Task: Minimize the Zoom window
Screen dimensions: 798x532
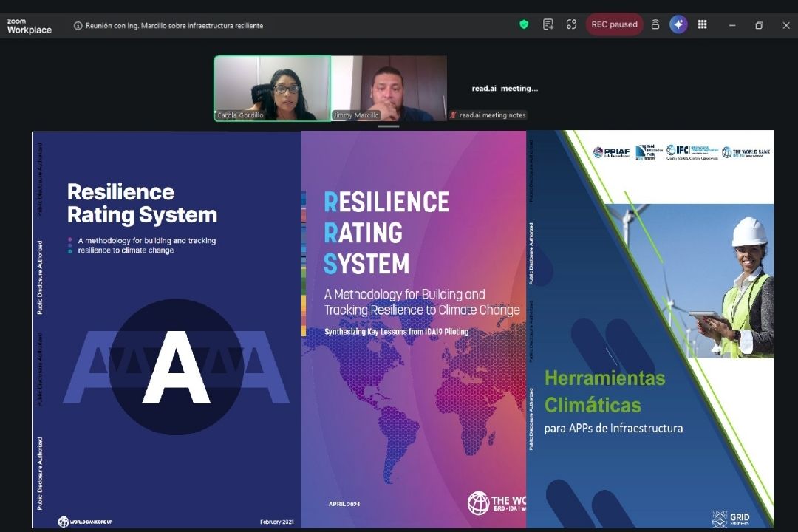Action: pos(732,25)
